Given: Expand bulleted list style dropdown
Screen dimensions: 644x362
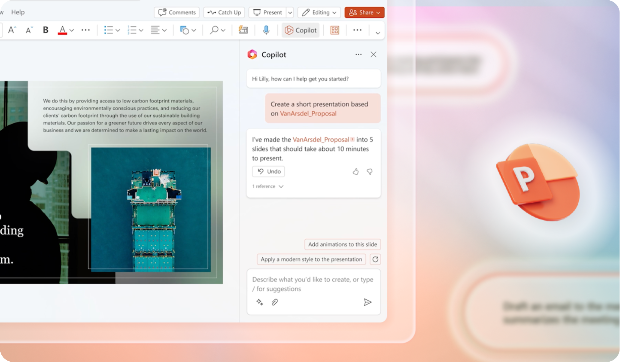Looking at the screenshot, I should coord(118,31).
